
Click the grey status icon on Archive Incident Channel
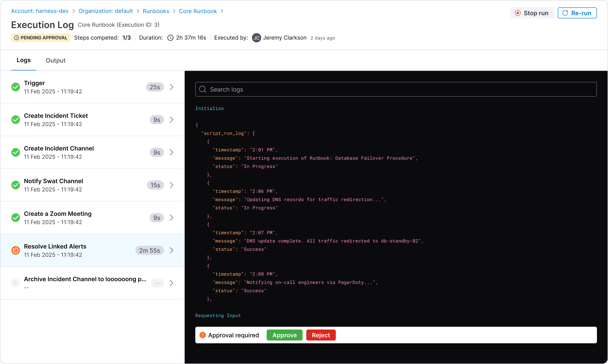point(15,283)
